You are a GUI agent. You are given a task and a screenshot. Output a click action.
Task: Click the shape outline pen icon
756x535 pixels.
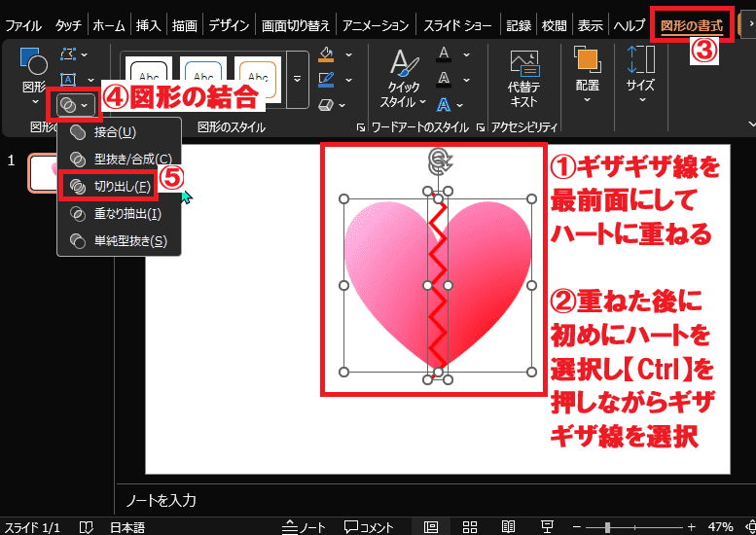326,80
